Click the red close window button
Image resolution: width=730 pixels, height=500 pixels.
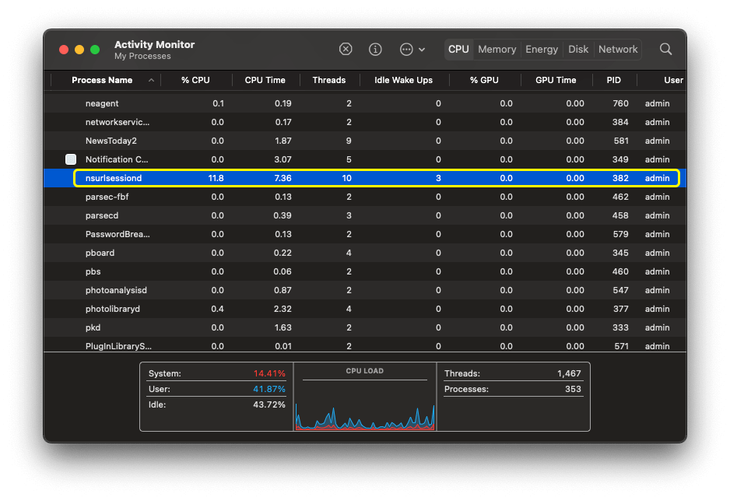coord(63,49)
